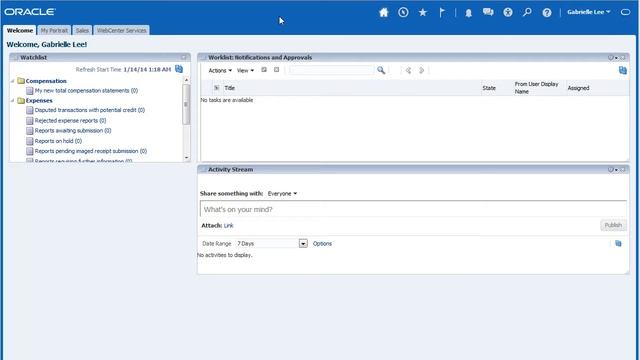Click the What's on your mind field
This screenshot has height=360, width=640.
point(413,209)
